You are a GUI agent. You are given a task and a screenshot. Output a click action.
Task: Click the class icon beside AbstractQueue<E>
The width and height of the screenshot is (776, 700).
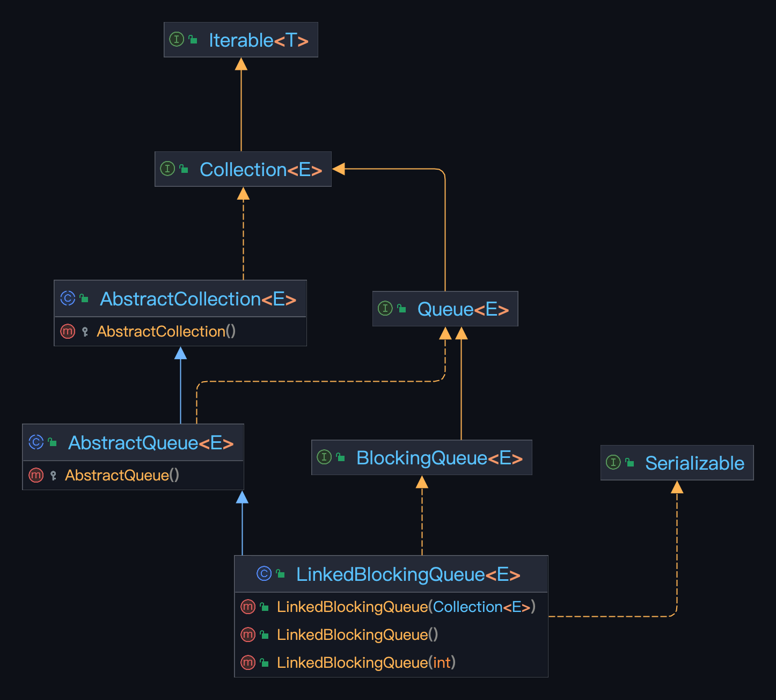click(x=35, y=442)
